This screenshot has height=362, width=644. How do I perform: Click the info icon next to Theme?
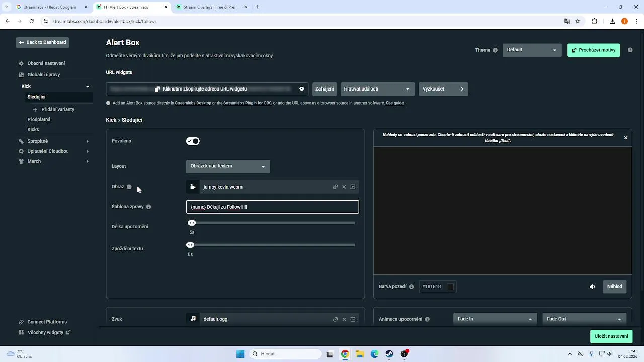click(x=495, y=50)
